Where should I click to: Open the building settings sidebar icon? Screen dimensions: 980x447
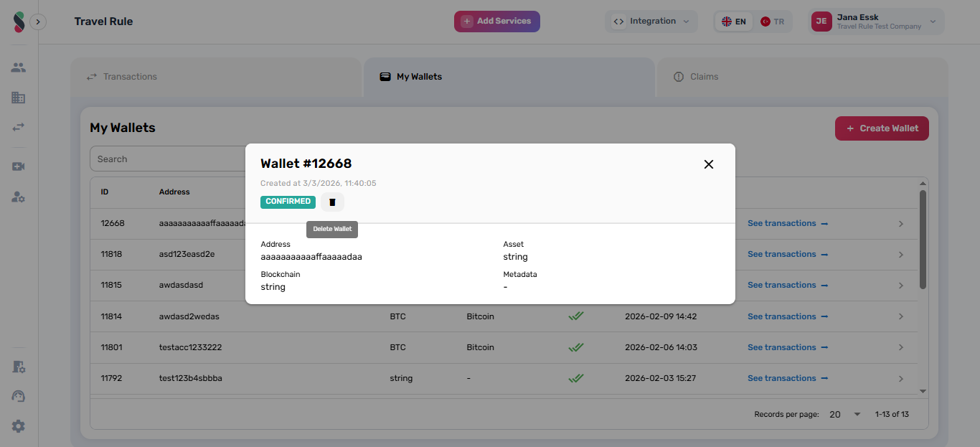coord(19,367)
